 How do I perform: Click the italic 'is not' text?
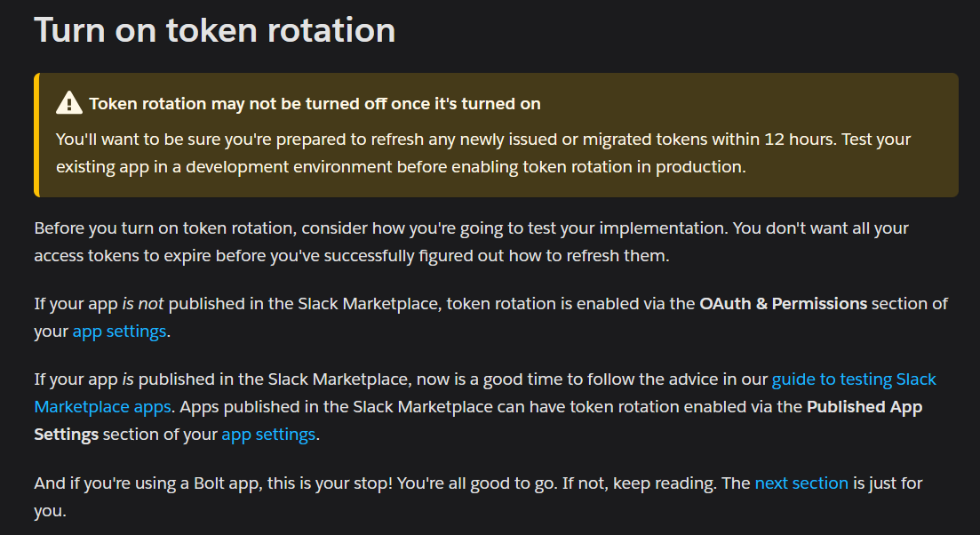point(142,304)
